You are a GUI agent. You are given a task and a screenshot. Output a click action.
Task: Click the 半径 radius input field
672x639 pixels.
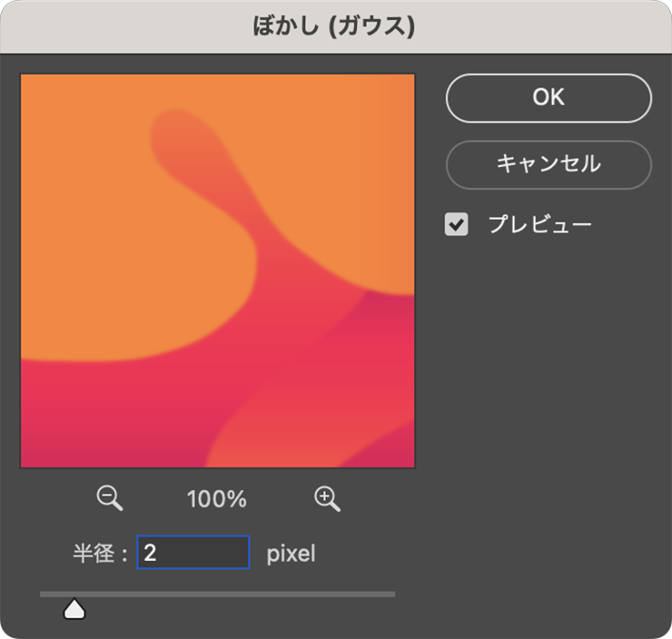click(x=193, y=553)
